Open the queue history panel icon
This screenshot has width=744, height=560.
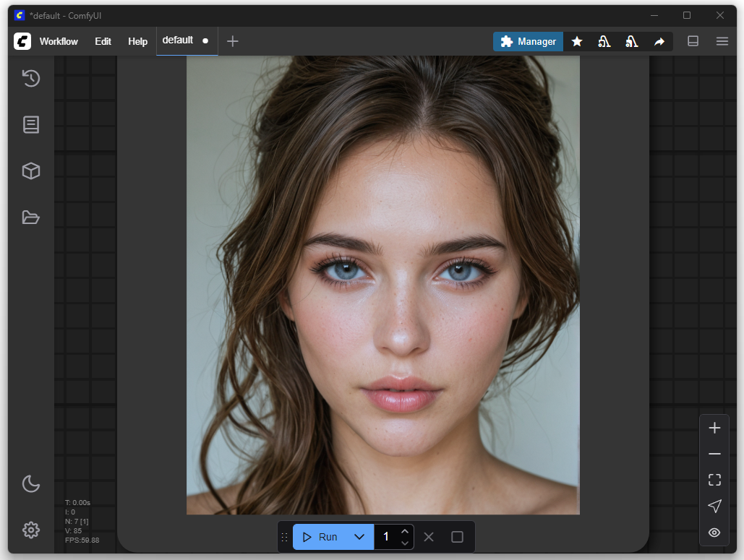click(x=30, y=78)
